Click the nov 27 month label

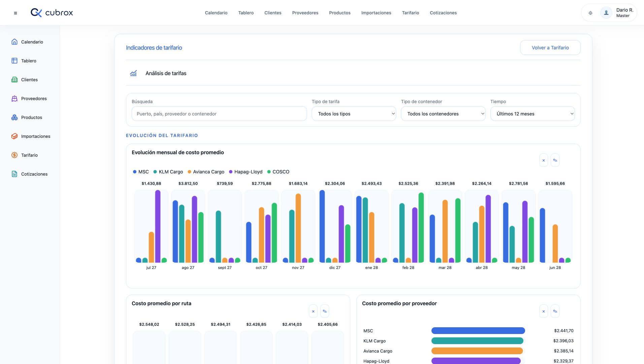pyautogui.click(x=298, y=268)
